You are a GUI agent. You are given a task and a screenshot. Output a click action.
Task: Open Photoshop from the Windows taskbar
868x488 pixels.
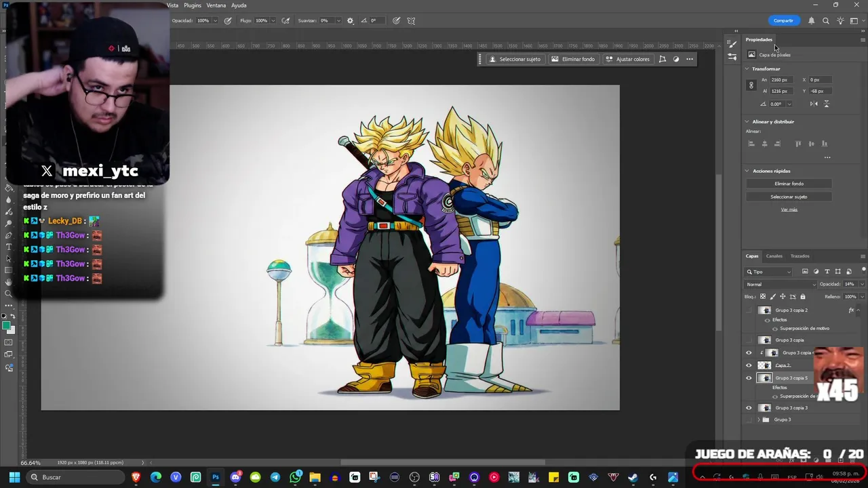point(216,477)
